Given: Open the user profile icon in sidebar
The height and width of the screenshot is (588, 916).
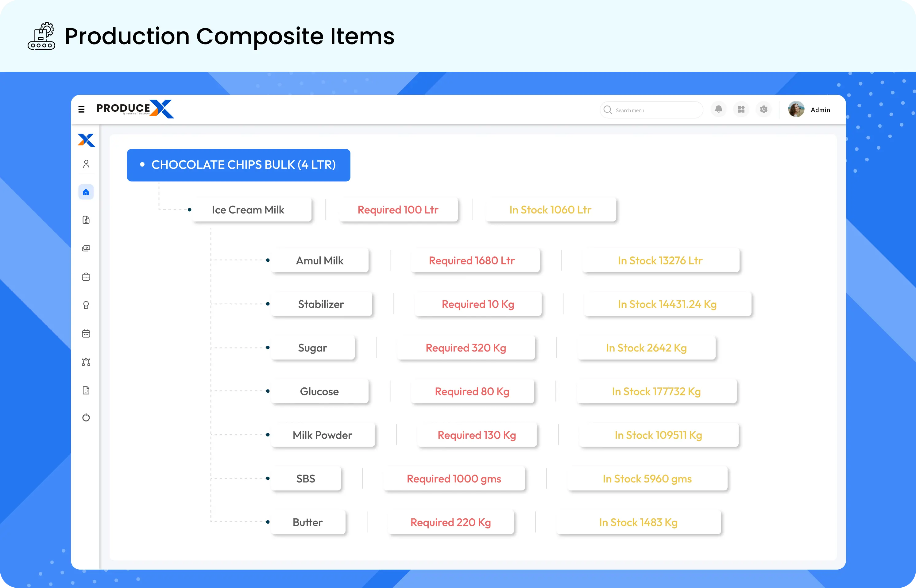Looking at the screenshot, I should pos(85,164).
